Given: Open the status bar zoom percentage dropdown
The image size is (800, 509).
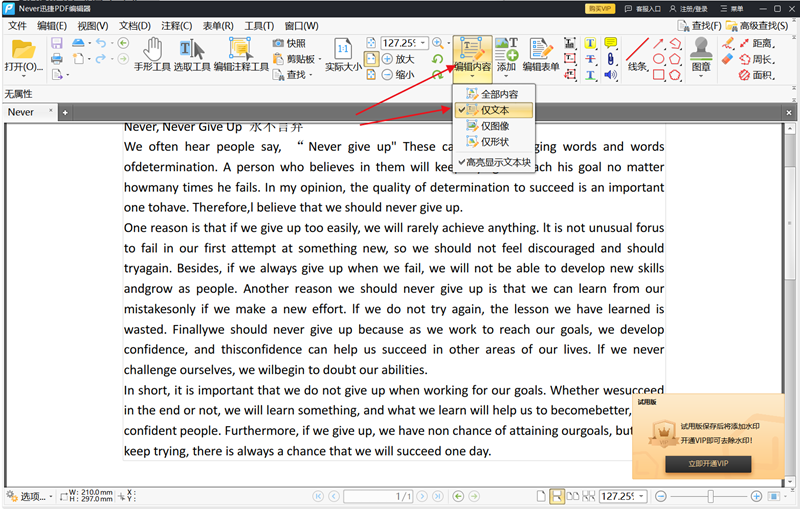Looking at the screenshot, I should pyautogui.click(x=642, y=496).
